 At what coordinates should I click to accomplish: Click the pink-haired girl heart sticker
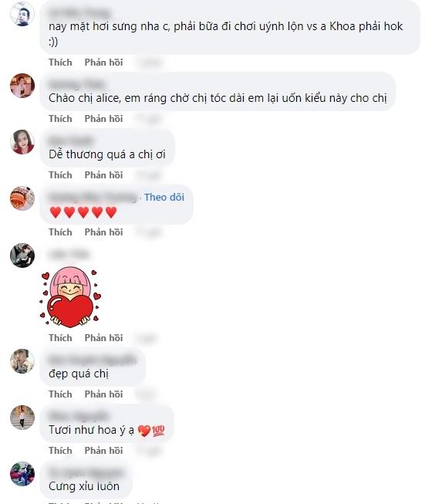[x=70, y=297]
